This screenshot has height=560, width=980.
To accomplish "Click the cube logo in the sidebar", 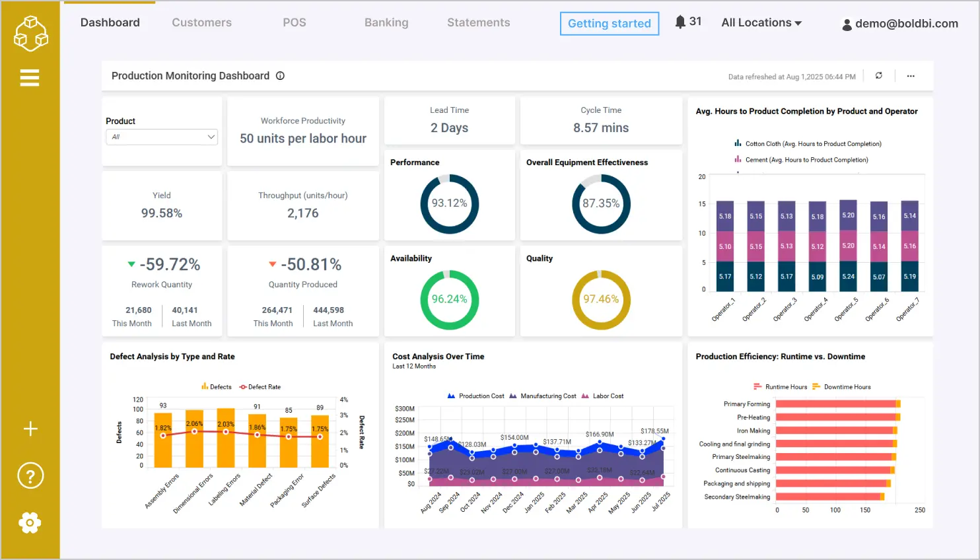I will (30, 33).
